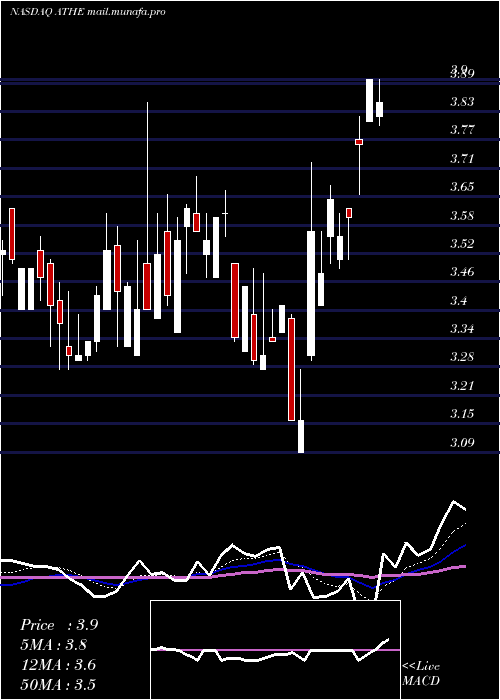Click the 3.21 price axis label
The height and width of the screenshot is (700, 500).
(x=462, y=386)
